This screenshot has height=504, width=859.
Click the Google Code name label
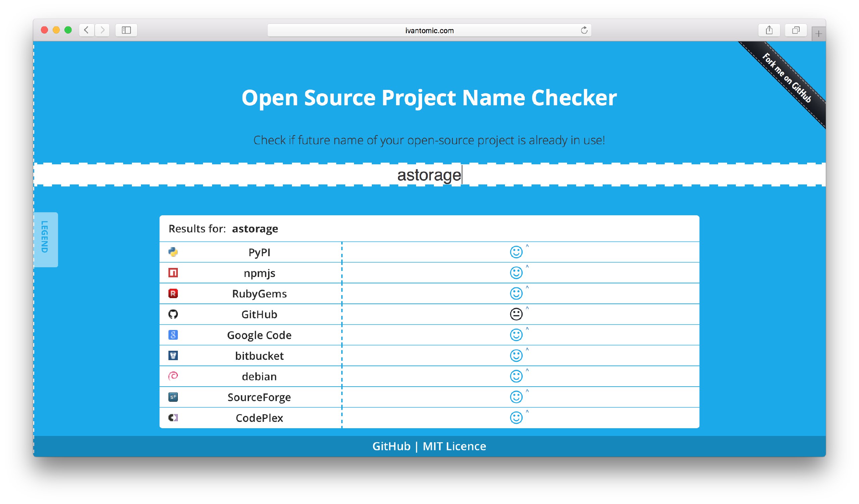click(259, 335)
